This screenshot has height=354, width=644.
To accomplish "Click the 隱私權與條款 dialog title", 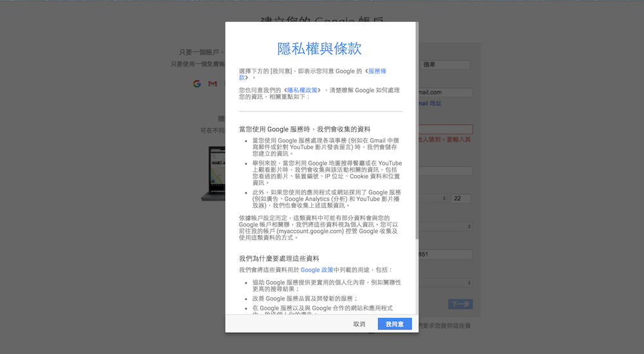I will point(319,48).
